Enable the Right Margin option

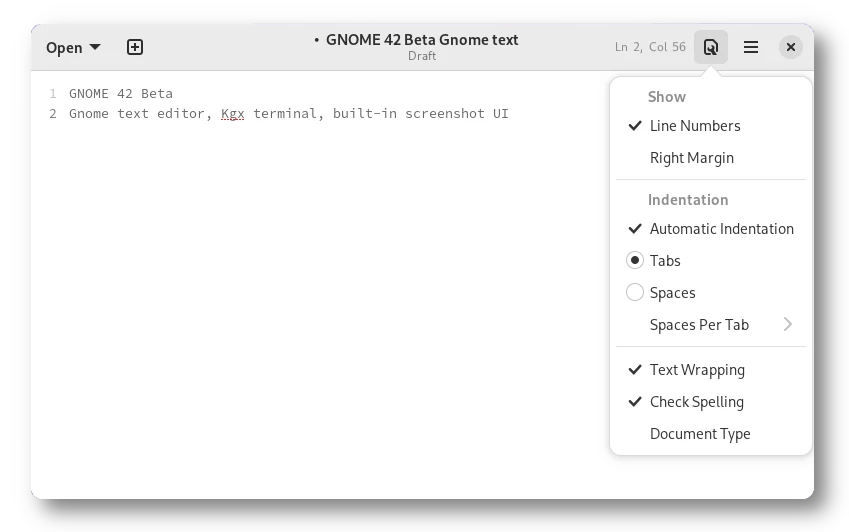coord(691,158)
